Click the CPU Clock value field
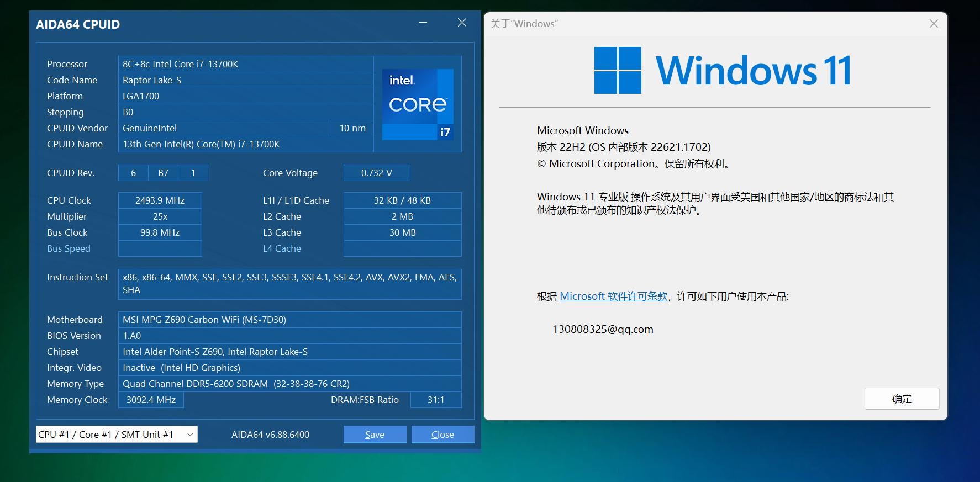Screen dimensions: 980x482 pyautogui.click(x=160, y=200)
